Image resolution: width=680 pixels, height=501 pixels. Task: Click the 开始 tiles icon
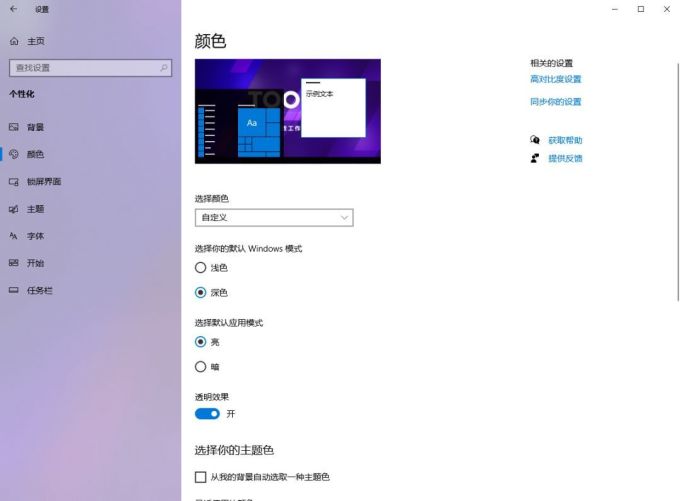(14, 263)
